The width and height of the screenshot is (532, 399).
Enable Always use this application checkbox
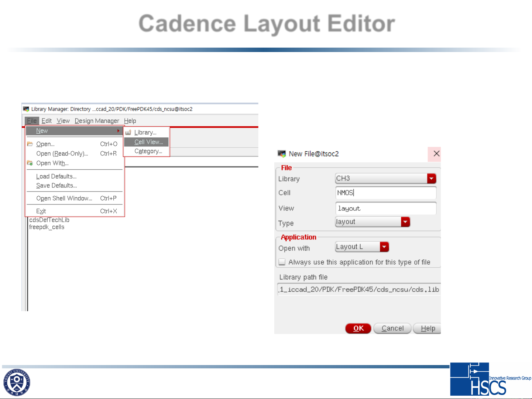tap(282, 262)
